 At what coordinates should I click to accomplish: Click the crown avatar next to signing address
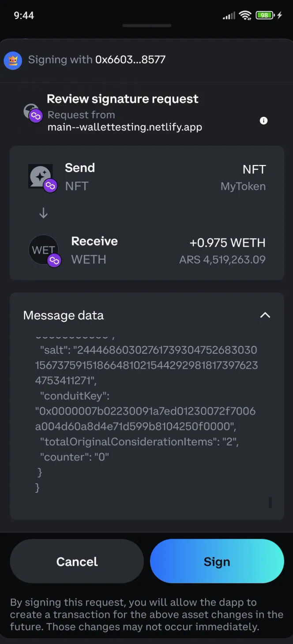pyautogui.click(x=13, y=60)
